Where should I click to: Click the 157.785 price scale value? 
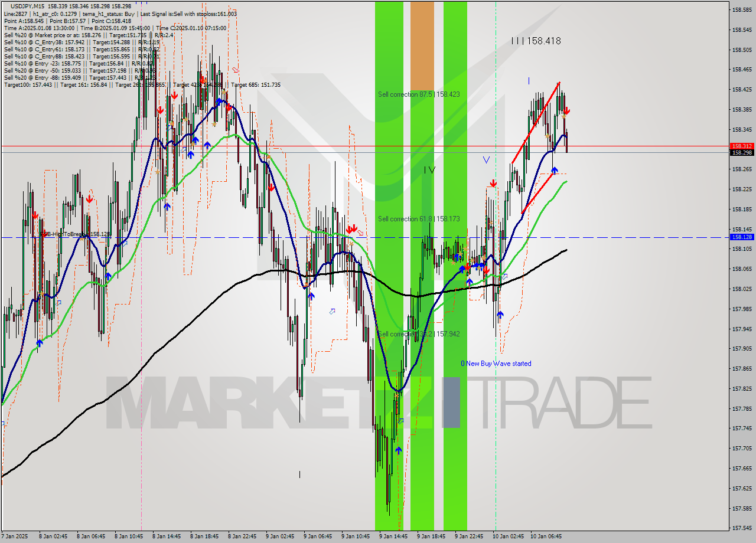[x=742, y=408]
